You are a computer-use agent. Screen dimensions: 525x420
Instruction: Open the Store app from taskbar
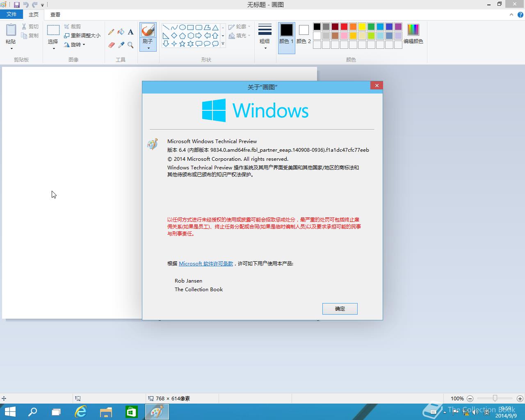click(131, 412)
